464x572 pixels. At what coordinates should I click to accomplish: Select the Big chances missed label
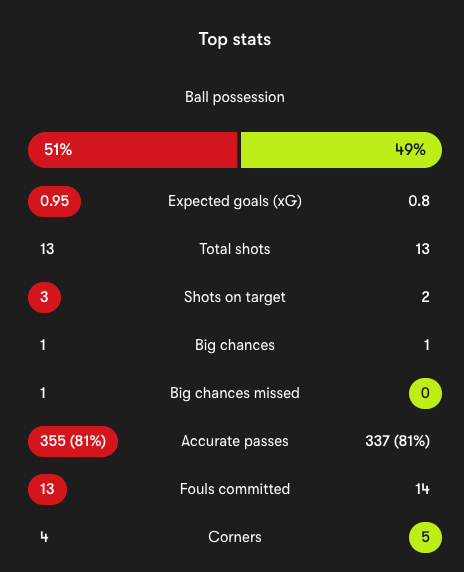click(x=235, y=393)
